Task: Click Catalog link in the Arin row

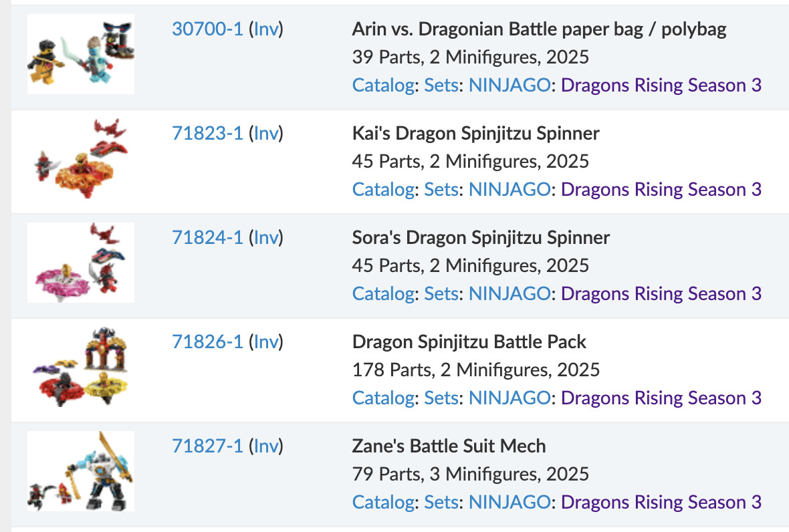Action: (x=383, y=86)
